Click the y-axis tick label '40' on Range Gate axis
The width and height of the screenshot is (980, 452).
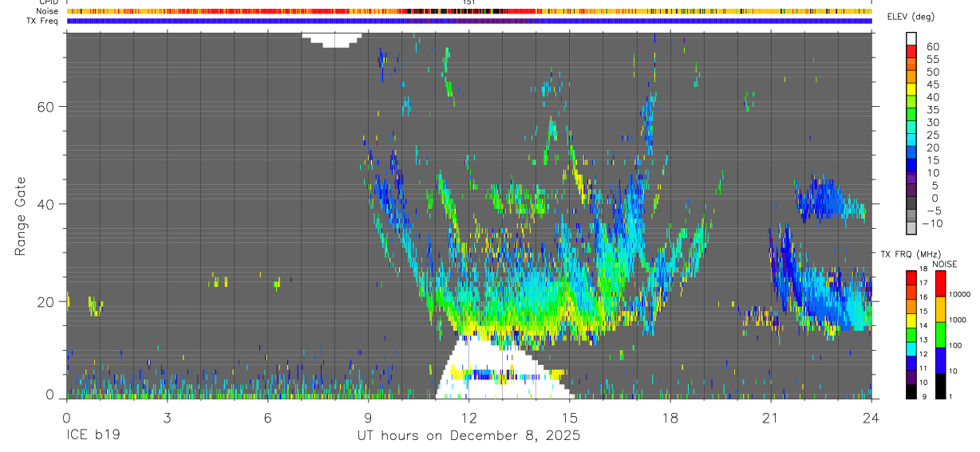tap(47, 204)
